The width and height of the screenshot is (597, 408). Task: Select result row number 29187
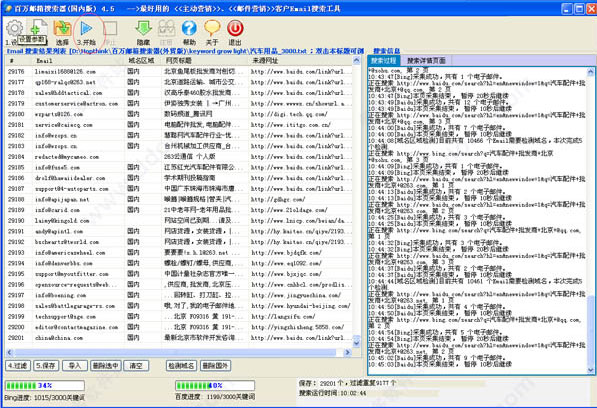[x=179, y=189]
